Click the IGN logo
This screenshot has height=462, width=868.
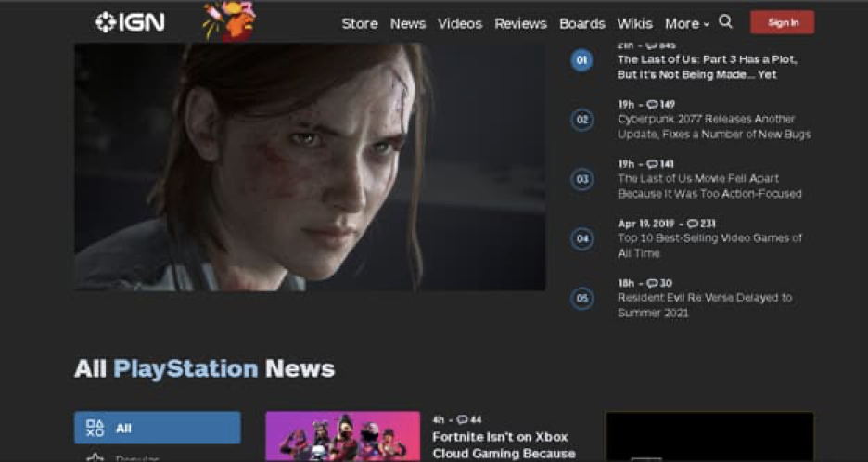click(130, 22)
